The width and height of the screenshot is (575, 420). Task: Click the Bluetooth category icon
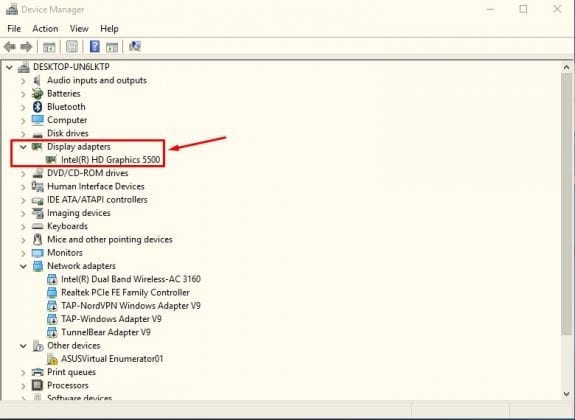[37, 107]
